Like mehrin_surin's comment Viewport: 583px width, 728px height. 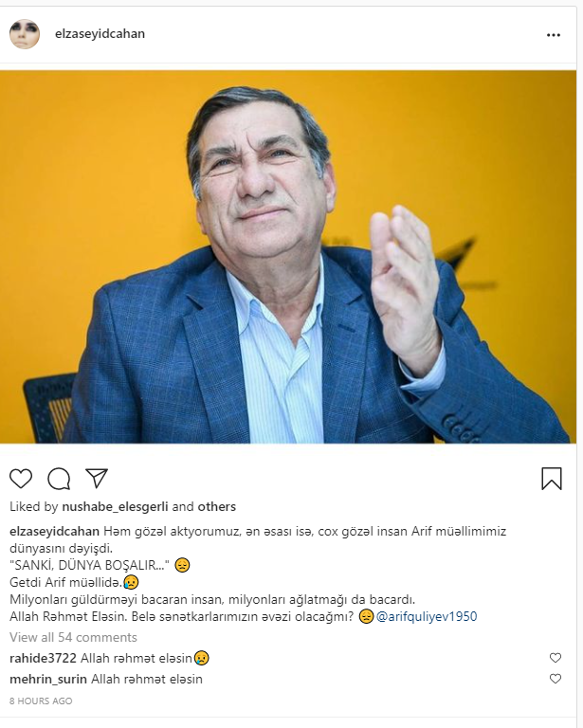(x=556, y=679)
